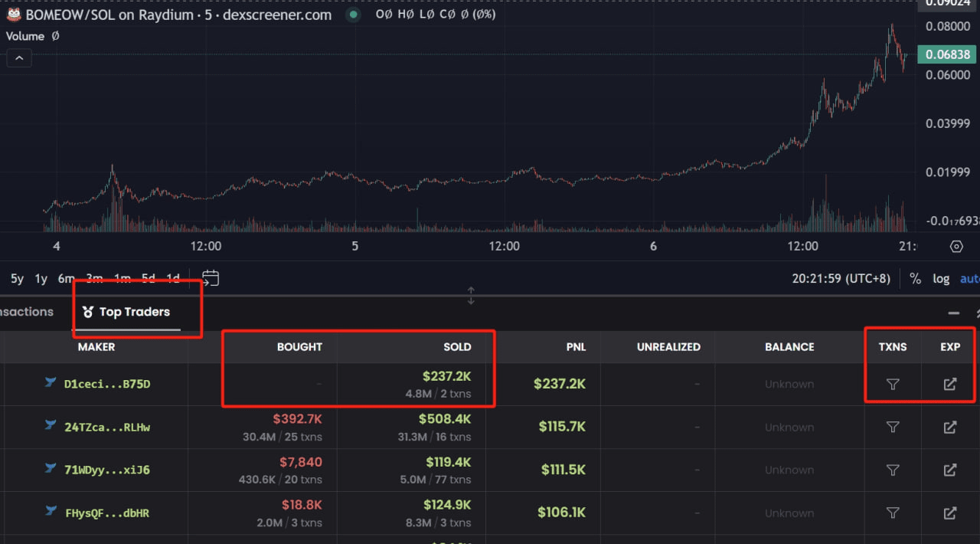The image size is (980, 544).
Task: Click the EXP column header
Action: click(x=950, y=347)
